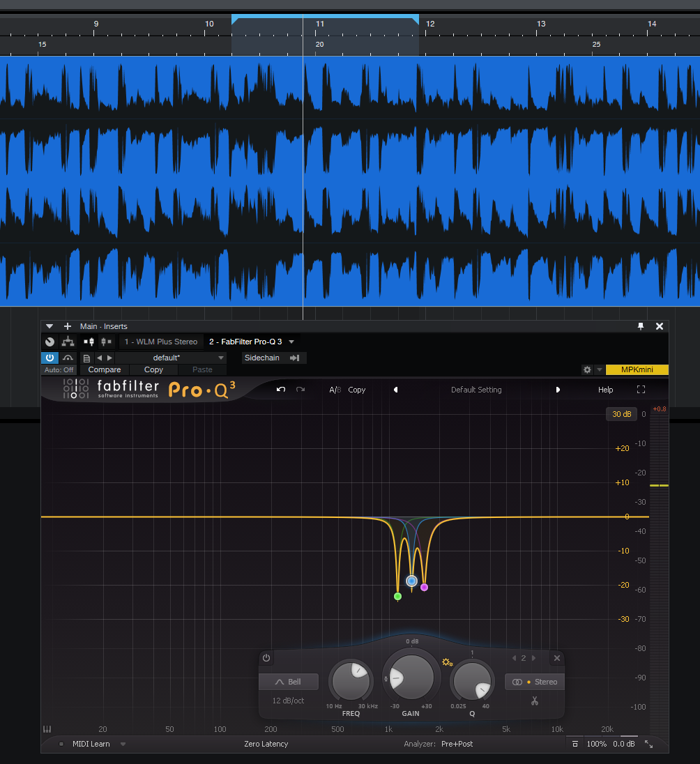Image resolution: width=700 pixels, height=764 pixels.
Task: Open the Help menu
Action: (605, 390)
